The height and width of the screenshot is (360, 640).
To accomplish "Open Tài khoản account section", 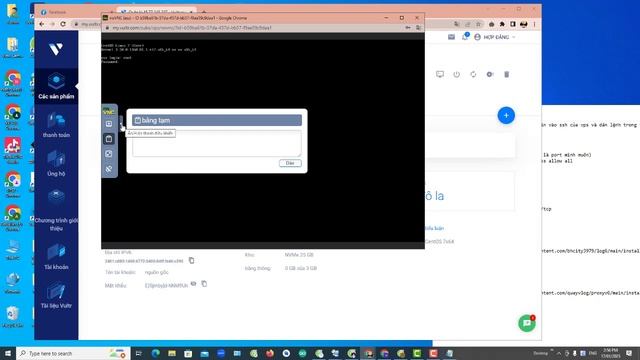I will pos(56,256).
